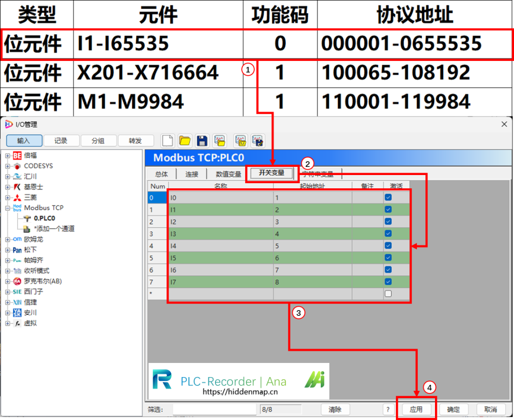The width and height of the screenshot is (514, 420).
Task: Click chart-with-folder open icon
Action: pos(219,141)
